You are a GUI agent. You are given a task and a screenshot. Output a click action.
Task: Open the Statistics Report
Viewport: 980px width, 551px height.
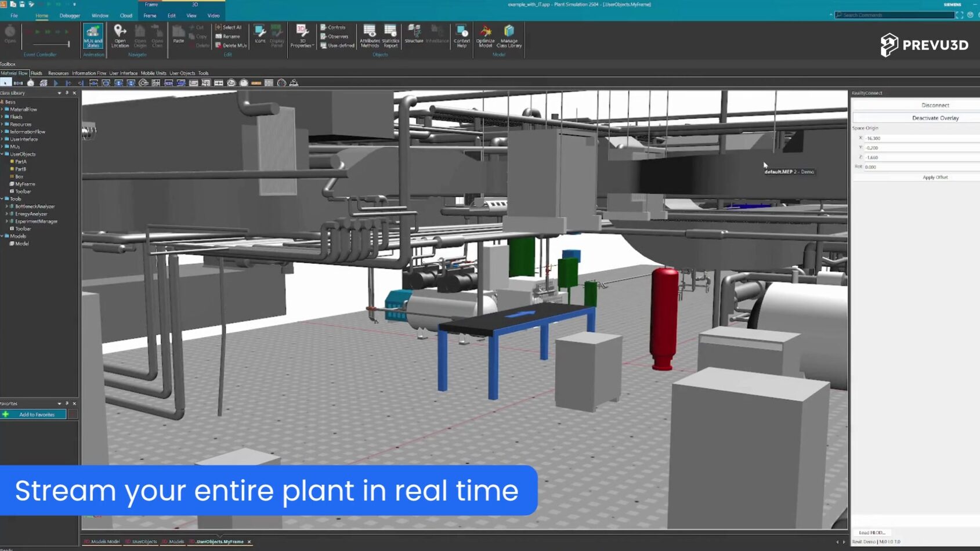[x=390, y=36]
